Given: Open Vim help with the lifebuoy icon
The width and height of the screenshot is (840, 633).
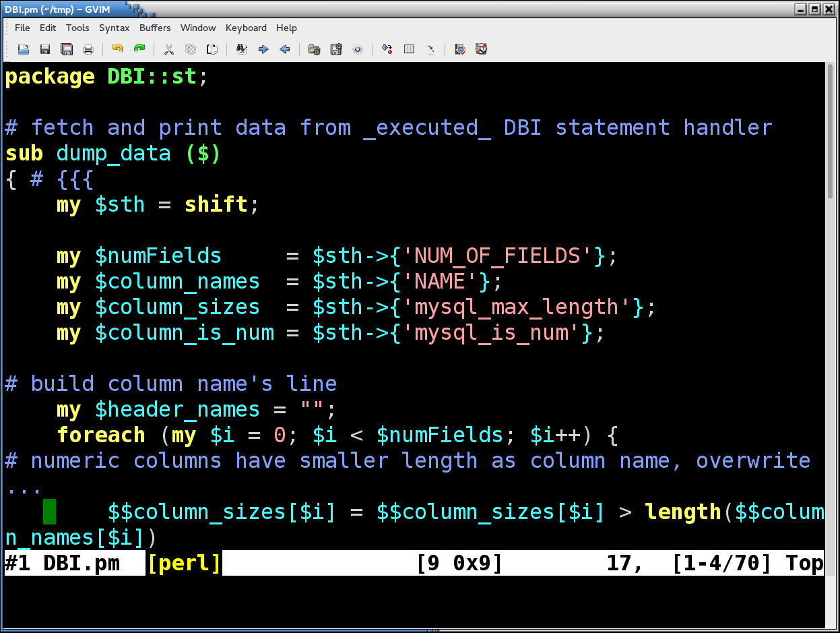Looking at the screenshot, I should click(460, 49).
